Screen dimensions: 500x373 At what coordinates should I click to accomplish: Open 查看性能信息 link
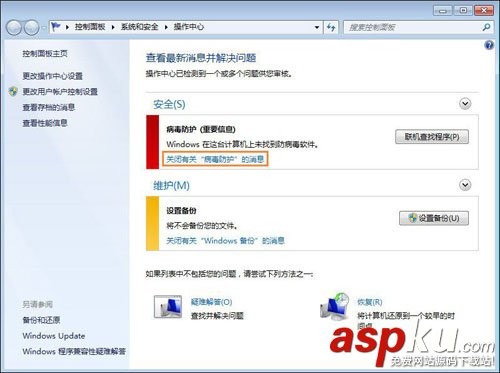(45, 123)
